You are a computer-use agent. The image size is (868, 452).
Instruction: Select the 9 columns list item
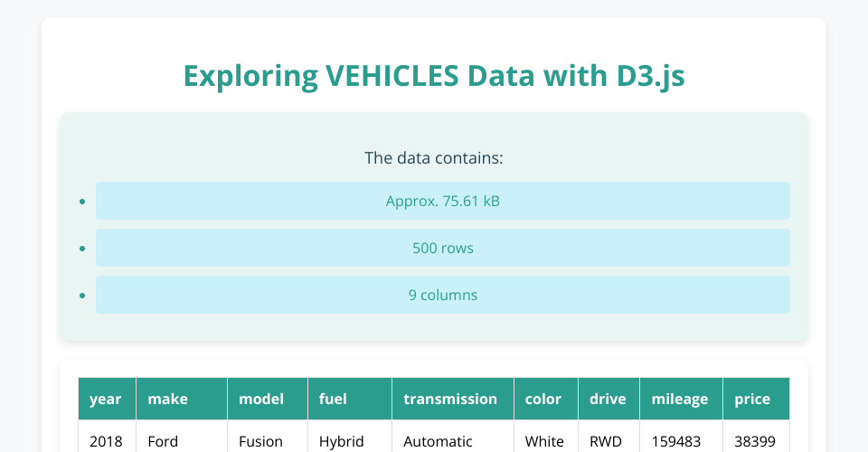[442, 295]
